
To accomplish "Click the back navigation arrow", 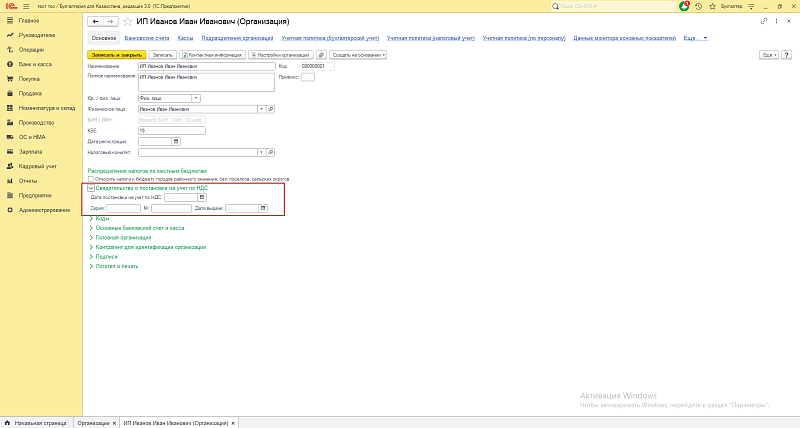I will coord(95,21).
